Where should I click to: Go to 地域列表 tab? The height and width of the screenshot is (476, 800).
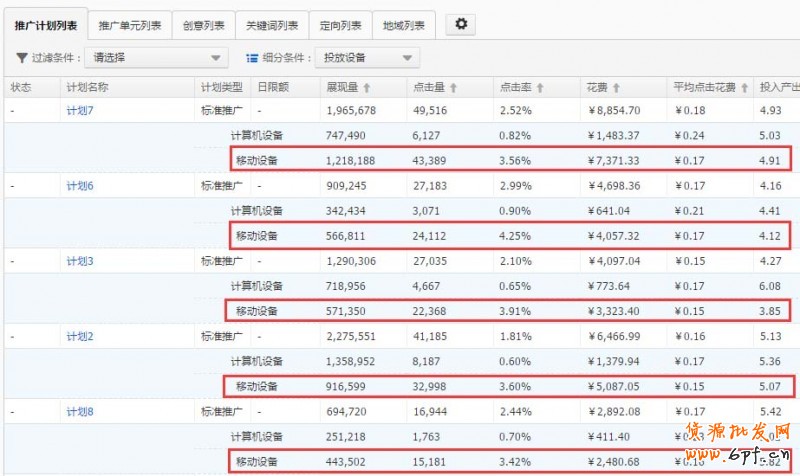tap(404, 25)
